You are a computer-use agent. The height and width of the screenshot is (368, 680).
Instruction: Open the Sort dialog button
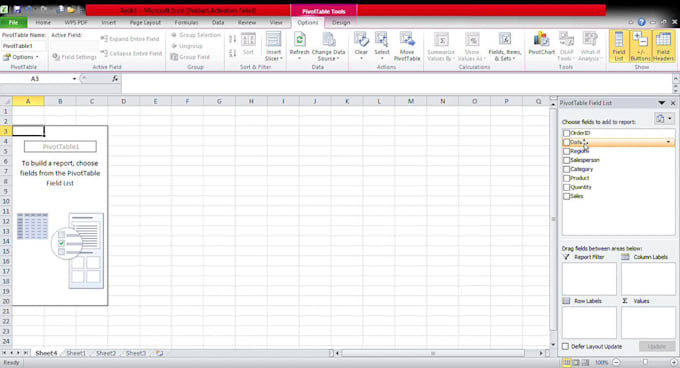click(248, 44)
